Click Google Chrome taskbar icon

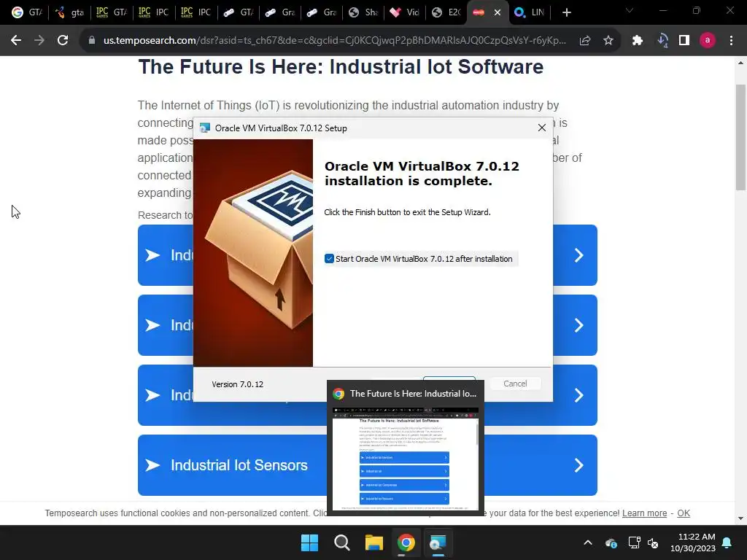(406, 542)
